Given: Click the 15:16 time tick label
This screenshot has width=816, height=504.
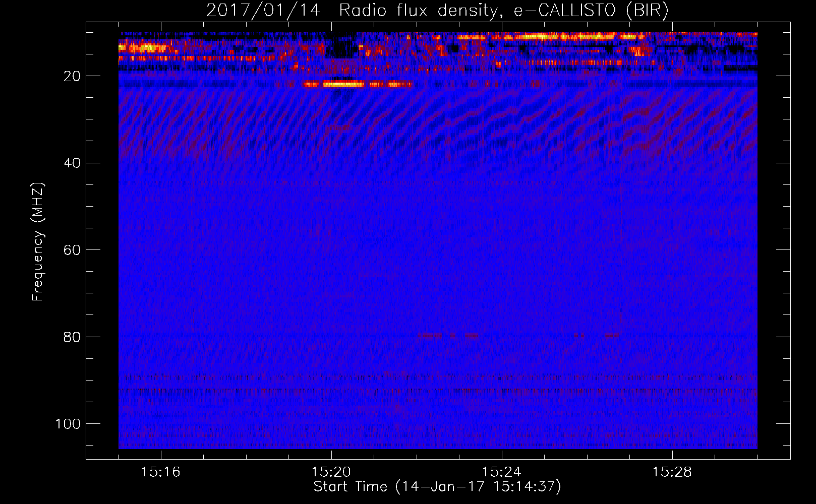Looking at the screenshot, I should [161, 472].
